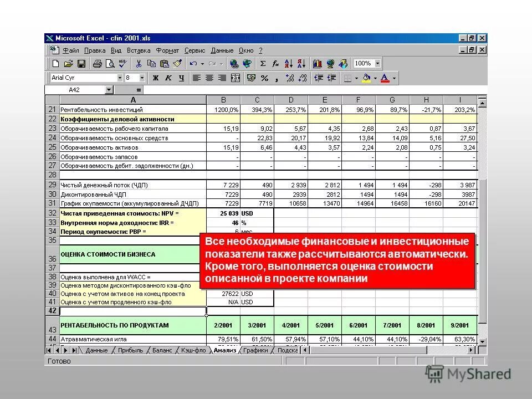Increase indent in the formatting toolbar
Image resolution: width=532 pixels, height=399 pixels.
331,78
